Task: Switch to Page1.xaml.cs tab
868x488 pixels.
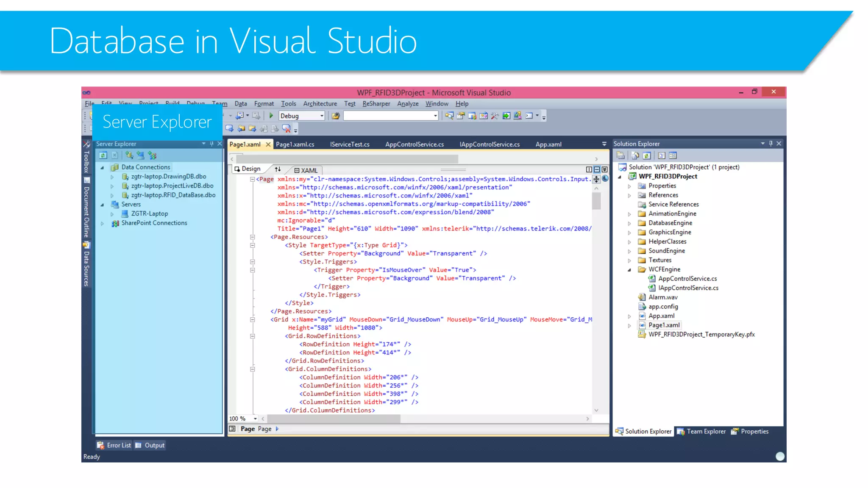Action: [295, 144]
